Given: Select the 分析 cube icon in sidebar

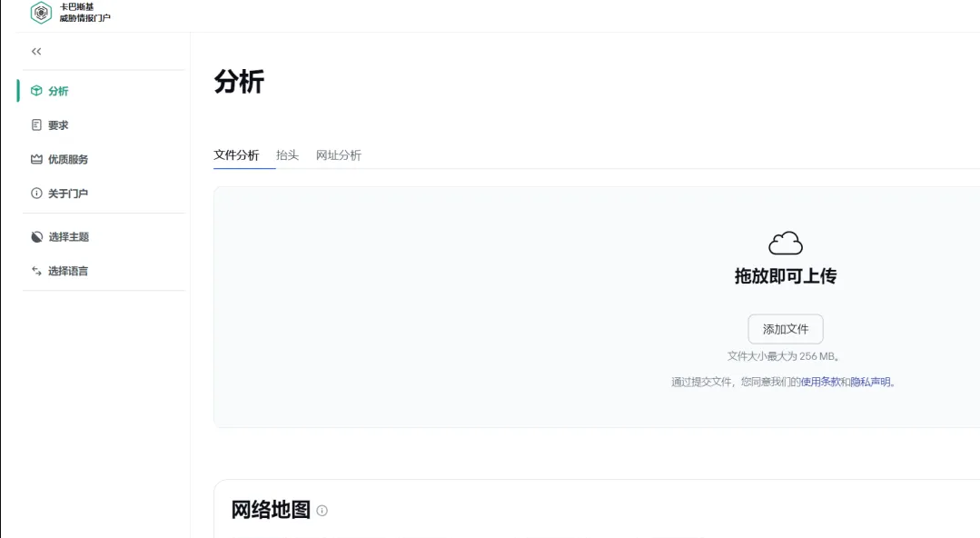Looking at the screenshot, I should [35, 91].
